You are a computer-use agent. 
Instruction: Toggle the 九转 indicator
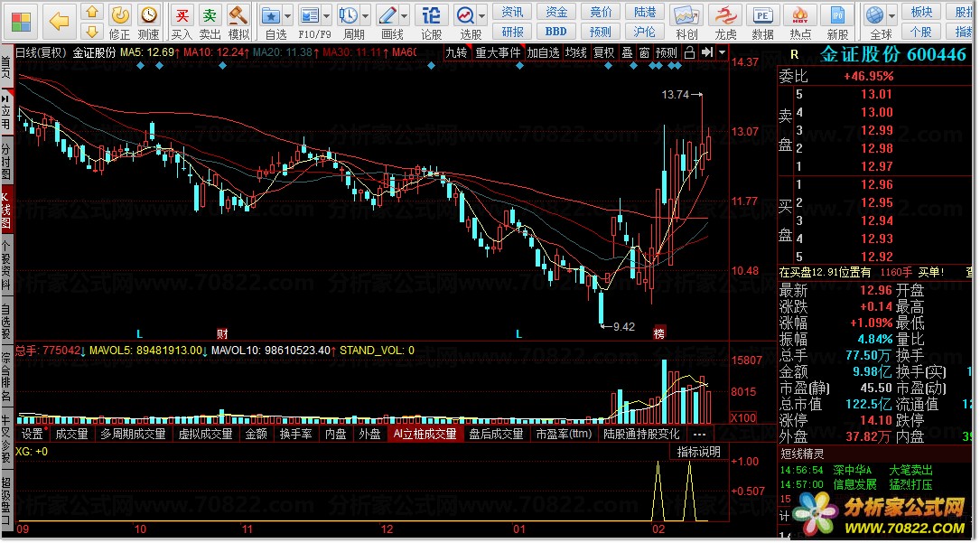pos(456,52)
